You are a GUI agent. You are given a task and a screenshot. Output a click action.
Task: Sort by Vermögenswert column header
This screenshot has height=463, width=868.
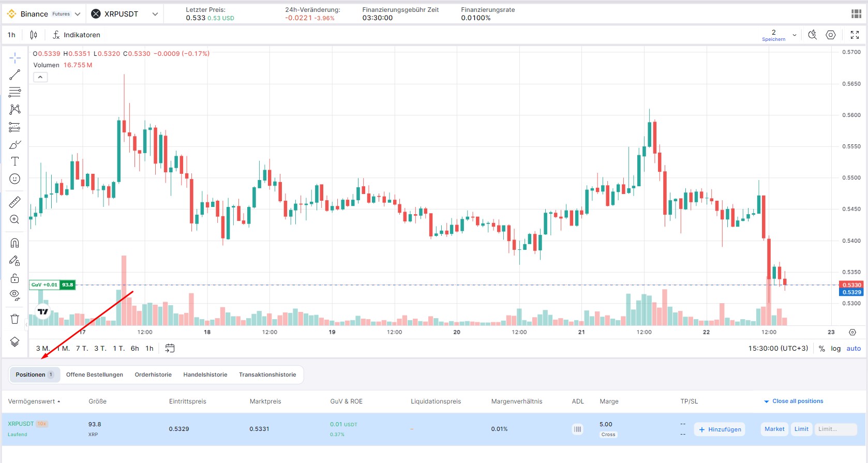[34, 401]
